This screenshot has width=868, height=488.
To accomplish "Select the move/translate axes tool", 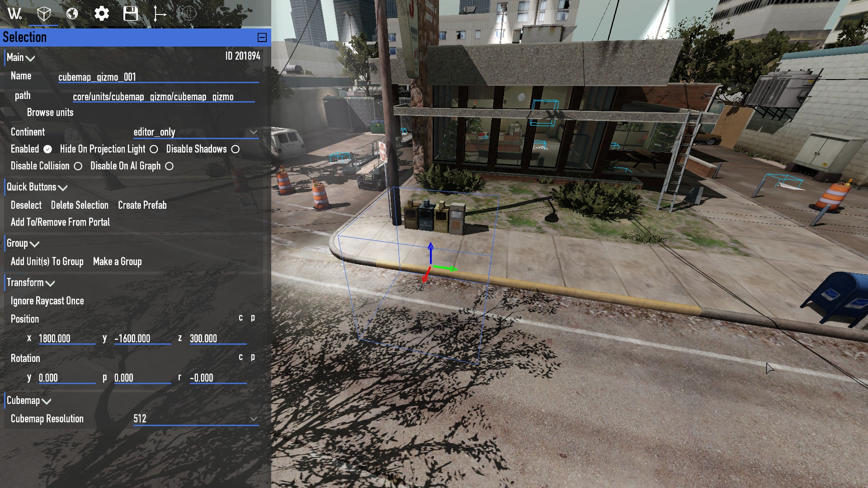I will tap(160, 14).
